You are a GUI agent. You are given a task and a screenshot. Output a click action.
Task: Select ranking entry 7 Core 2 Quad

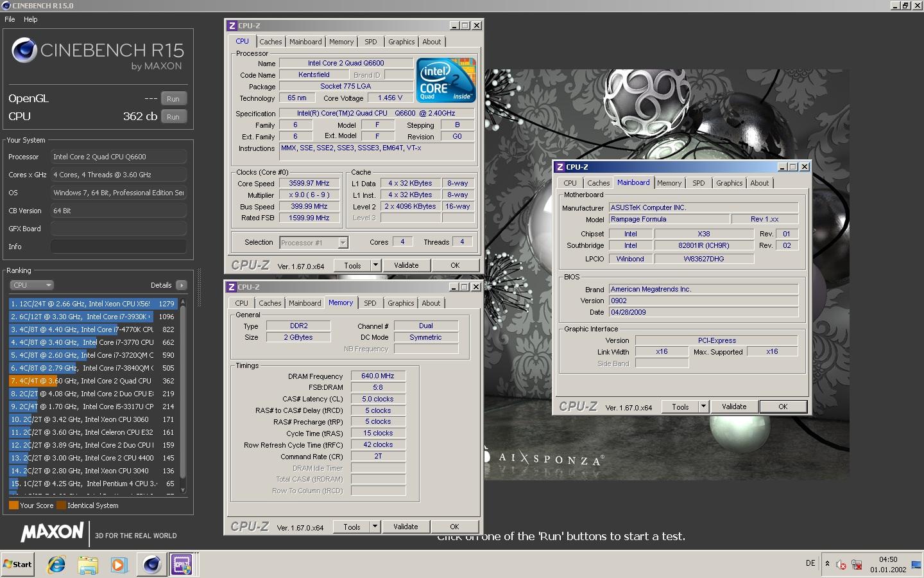click(x=93, y=381)
